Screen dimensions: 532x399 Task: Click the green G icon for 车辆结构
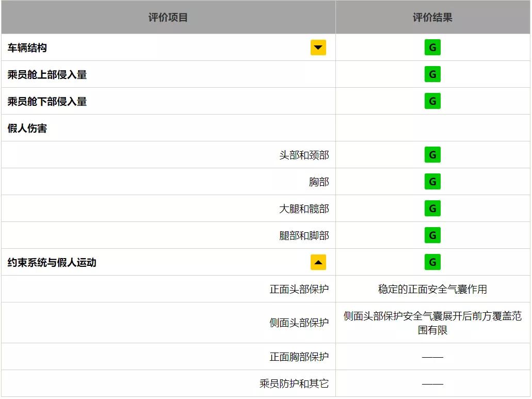click(432, 47)
